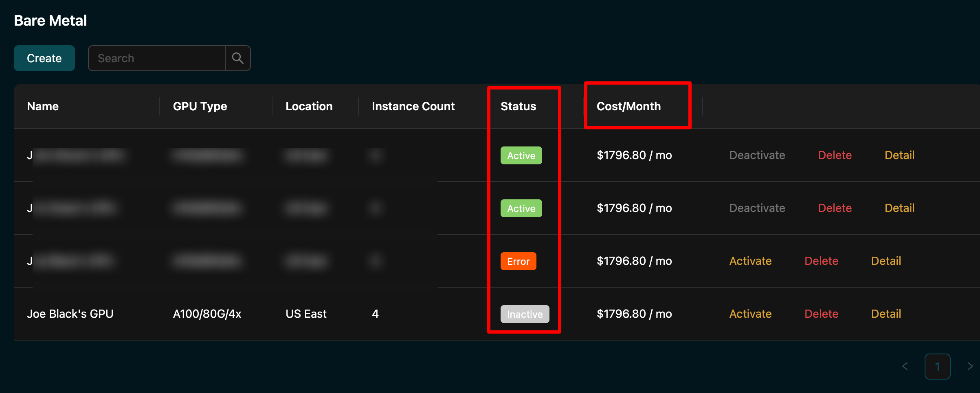980x393 pixels.
Task: Delete the Error status instance
Action: coord(821,261)
